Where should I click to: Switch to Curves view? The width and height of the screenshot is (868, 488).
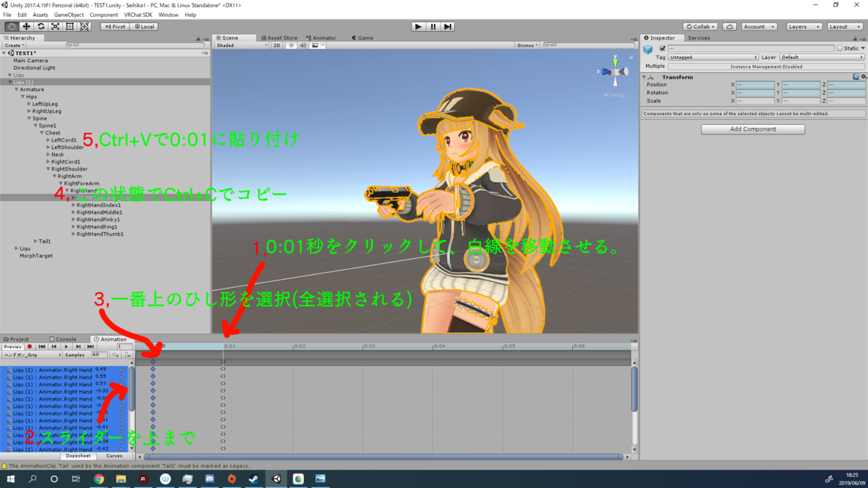(114, 456)
